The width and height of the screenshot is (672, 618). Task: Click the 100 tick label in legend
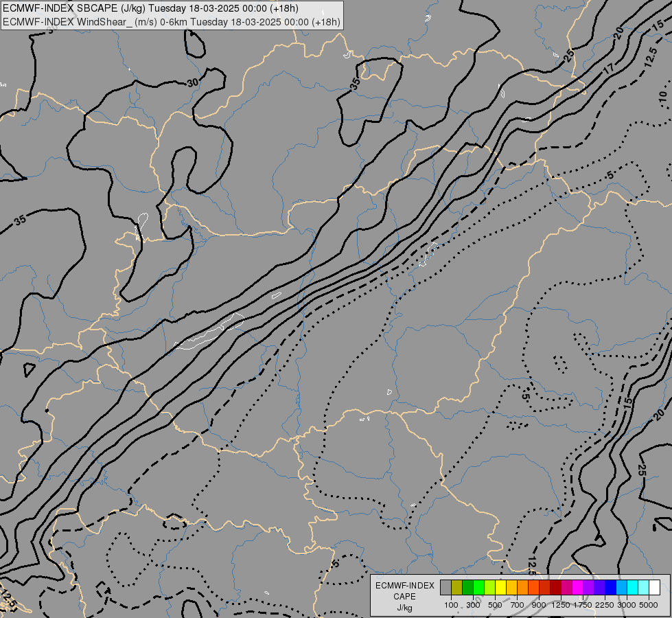[x=451, y=605]
